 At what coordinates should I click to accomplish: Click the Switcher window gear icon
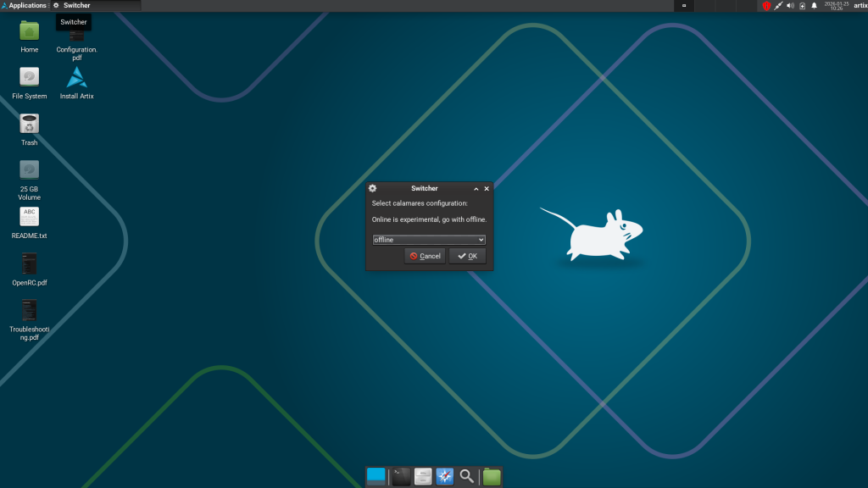(371, 189)
